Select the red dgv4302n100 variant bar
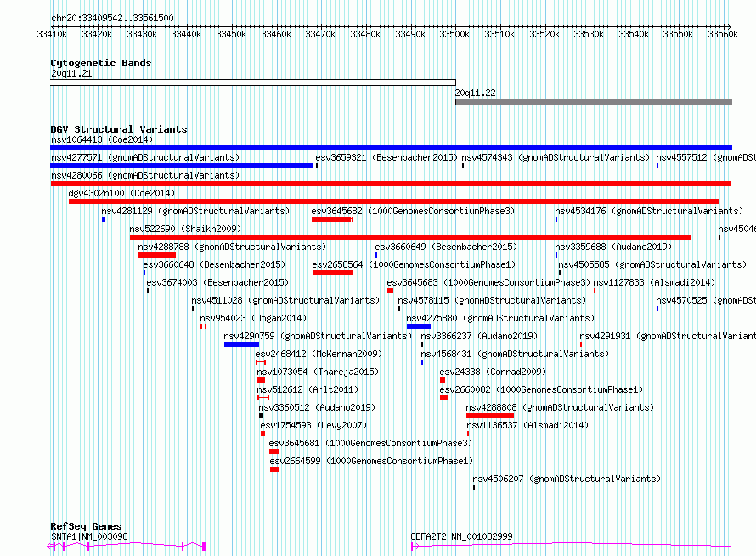 (x=394, y=201)
